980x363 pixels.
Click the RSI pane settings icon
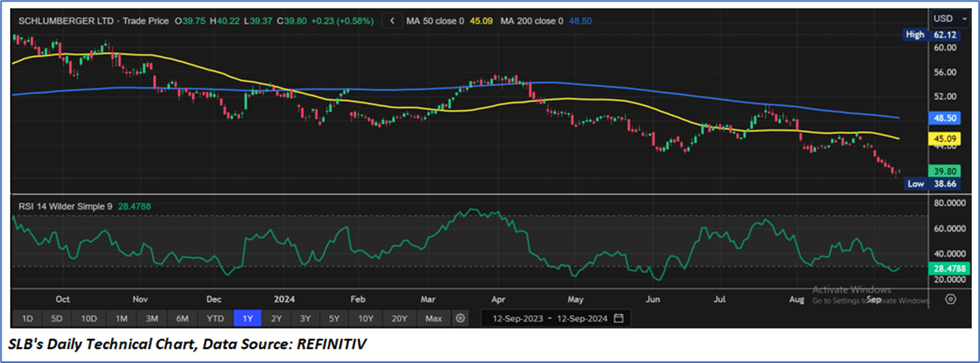pyautogui.click(x=950, y=299)
